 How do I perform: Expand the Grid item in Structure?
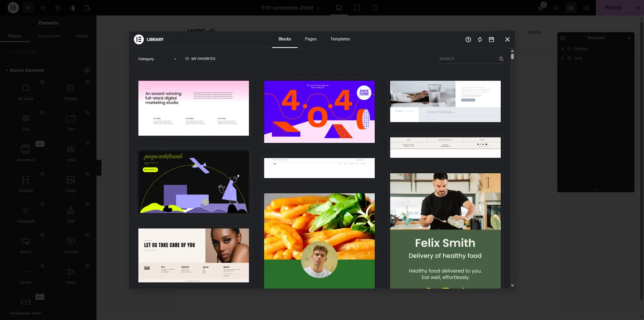[x=563, y=58]
